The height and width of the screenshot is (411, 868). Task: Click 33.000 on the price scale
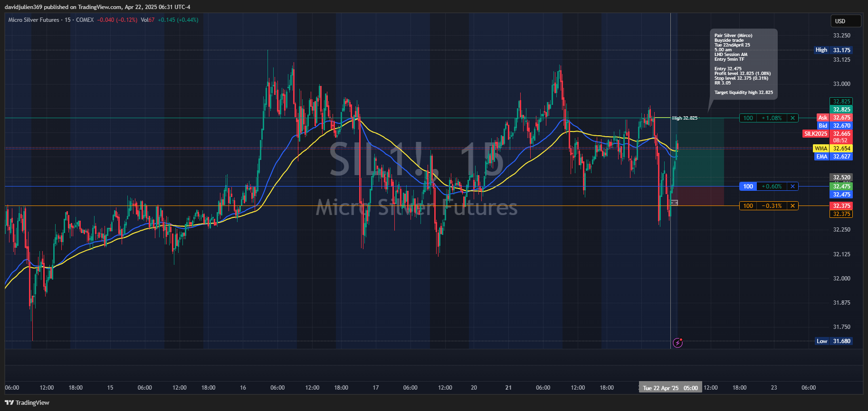coord(841,84)
